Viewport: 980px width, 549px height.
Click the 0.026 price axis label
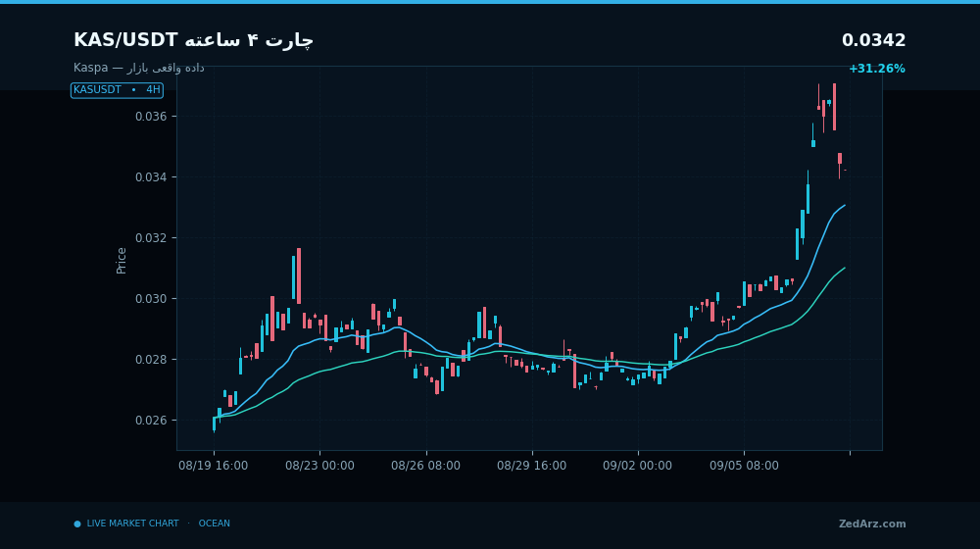149,421
